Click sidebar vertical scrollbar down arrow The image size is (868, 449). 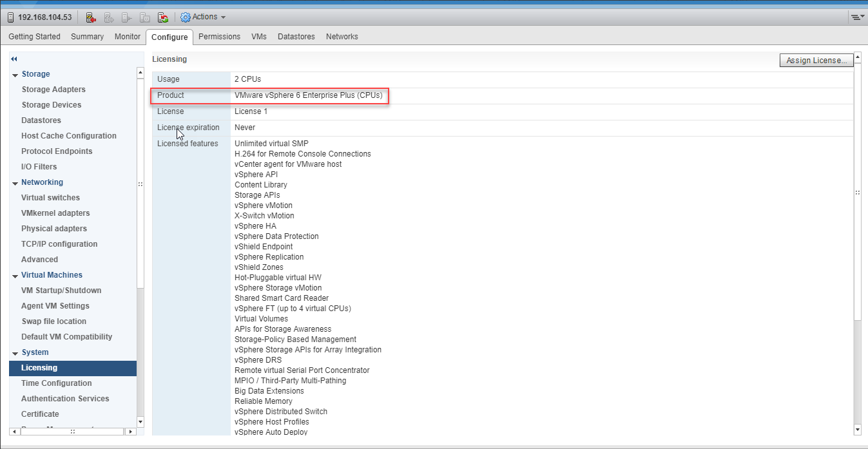click(140, 422)
